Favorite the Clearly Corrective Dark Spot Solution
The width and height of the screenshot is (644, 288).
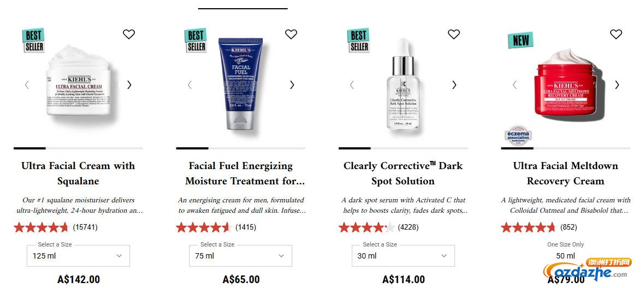tap(454, 34)
